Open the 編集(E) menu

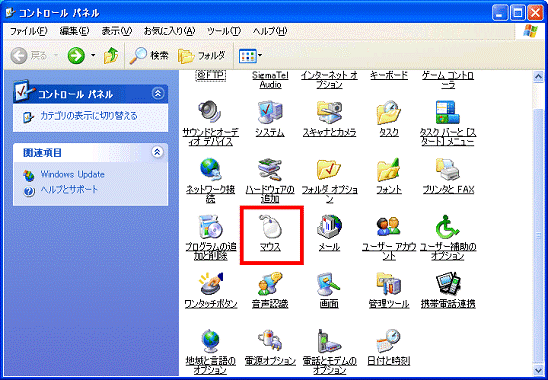tap(74, 31)
